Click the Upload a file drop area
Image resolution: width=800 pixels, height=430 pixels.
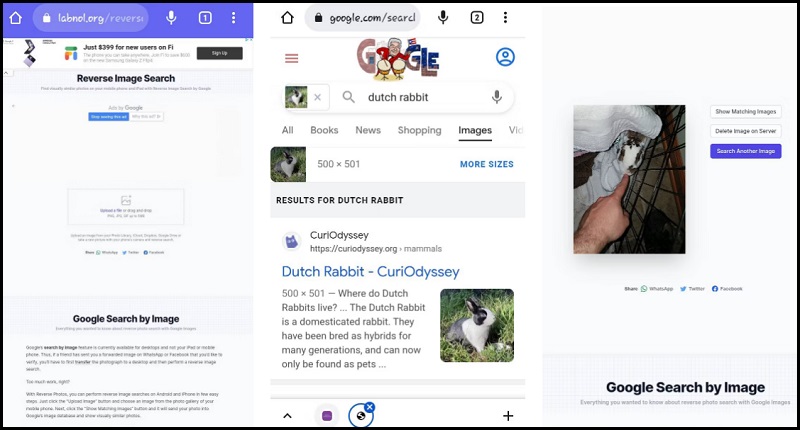(x=126, y=206)
